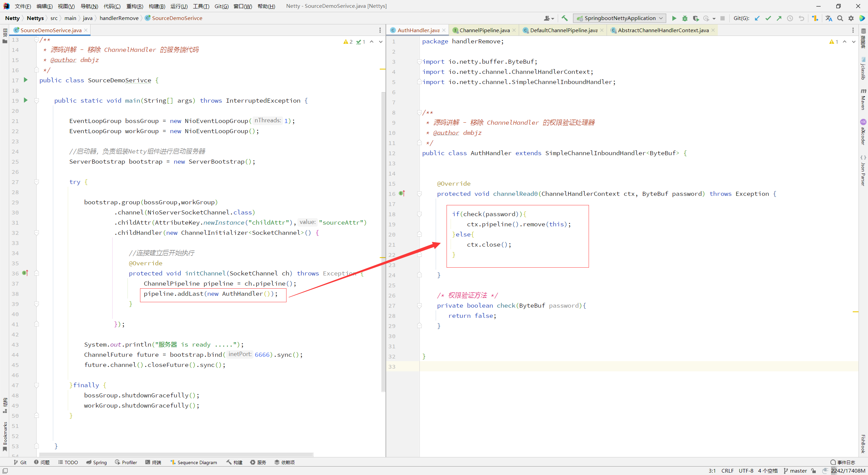Viewport: 868px width, 475px height.
Task: Push commits with the arrow icon
Action: [x=779, y=18]
